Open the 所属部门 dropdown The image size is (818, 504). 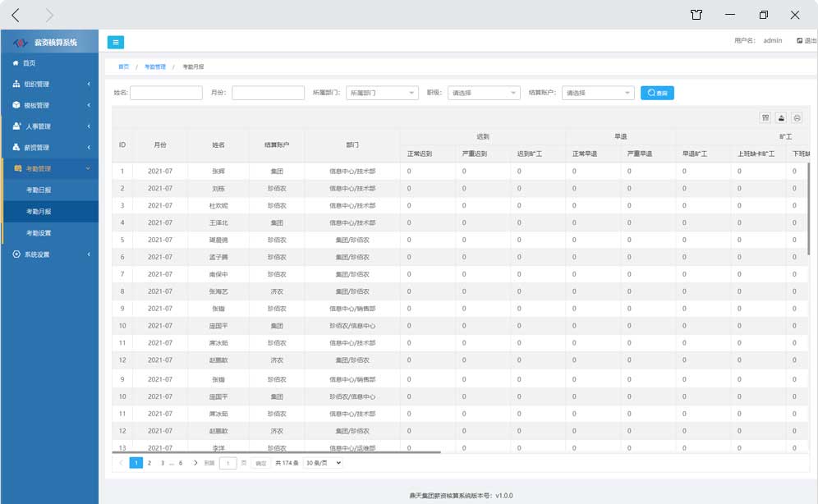(382, 94)
